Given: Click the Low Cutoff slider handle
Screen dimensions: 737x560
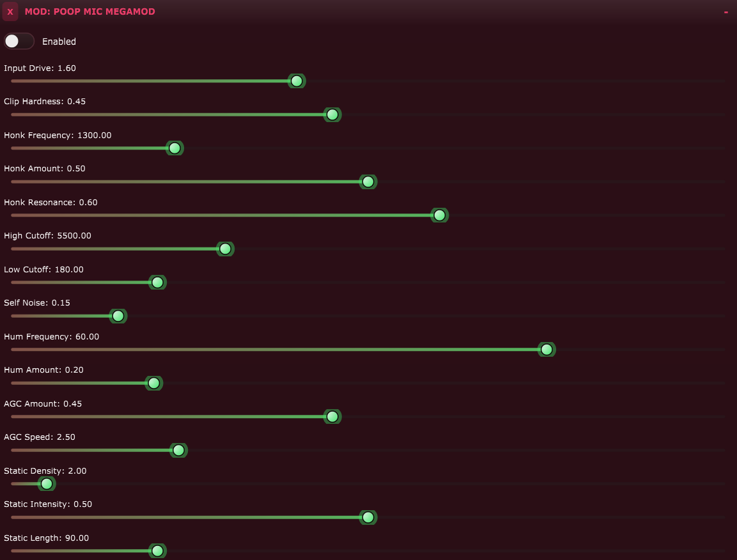Looking at the screenshot, I should click(x=157, y=282).
